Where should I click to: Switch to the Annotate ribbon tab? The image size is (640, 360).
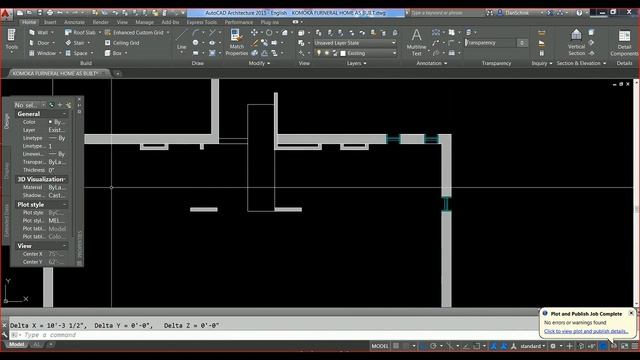click(x=74, y=22)
